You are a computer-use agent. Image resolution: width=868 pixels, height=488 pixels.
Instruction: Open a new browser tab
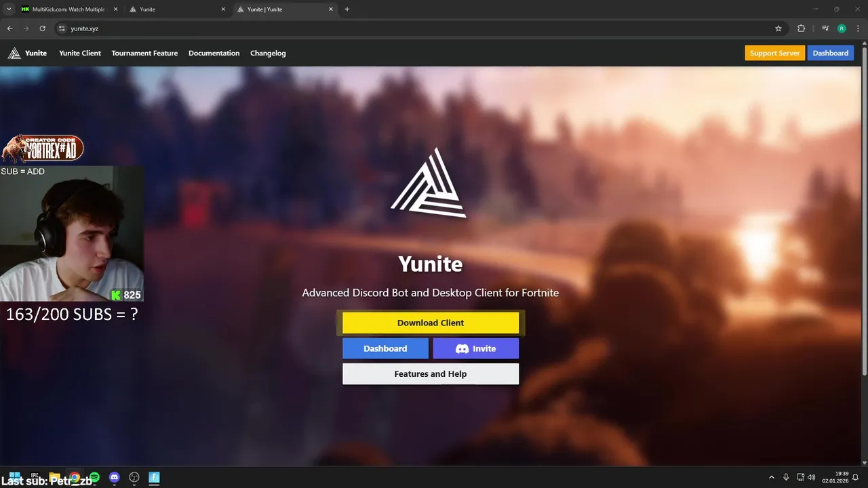[x=347, y=9]
